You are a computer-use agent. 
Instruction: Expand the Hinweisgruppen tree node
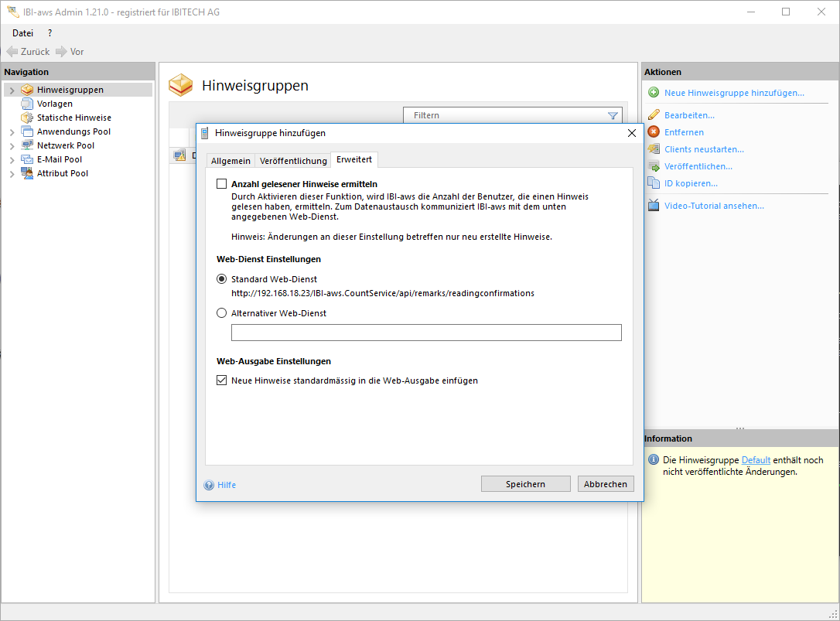click(x=12, y=90)
